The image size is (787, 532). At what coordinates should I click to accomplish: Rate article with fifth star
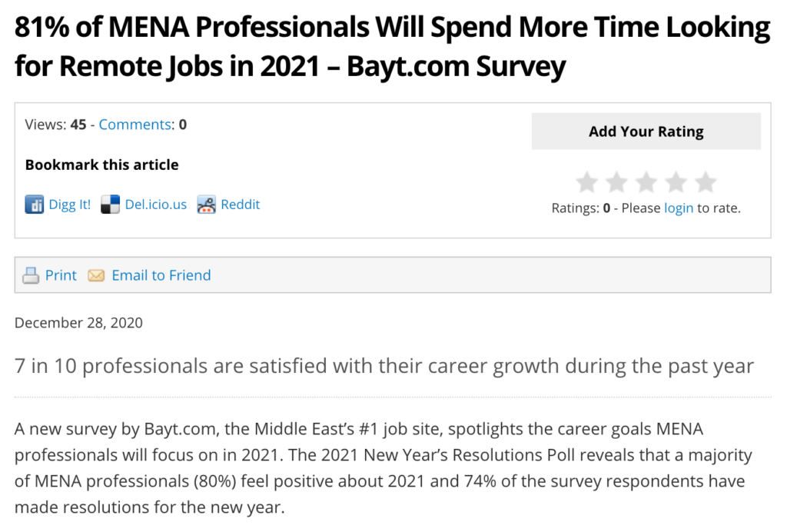[706, 182]
